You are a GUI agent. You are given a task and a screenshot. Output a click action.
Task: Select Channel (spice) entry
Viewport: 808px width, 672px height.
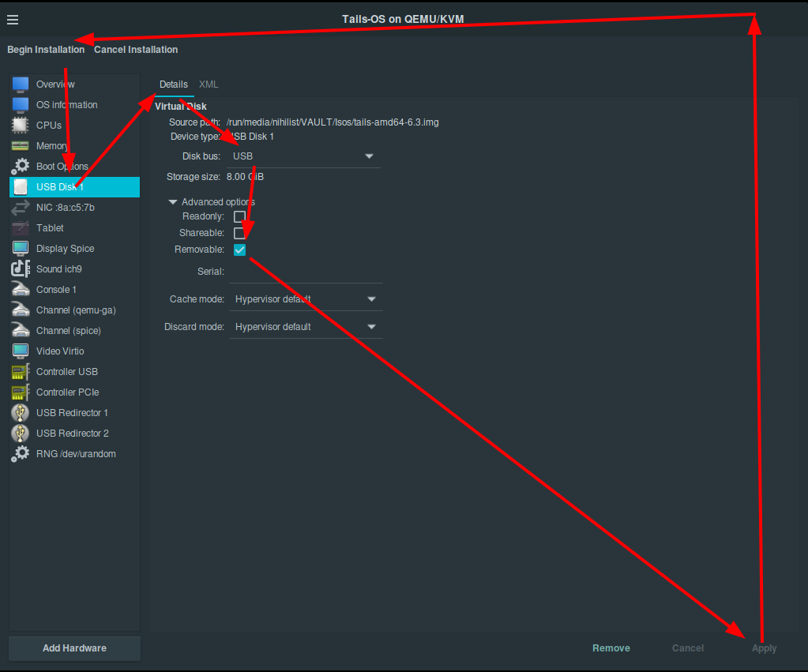point(75,331)
